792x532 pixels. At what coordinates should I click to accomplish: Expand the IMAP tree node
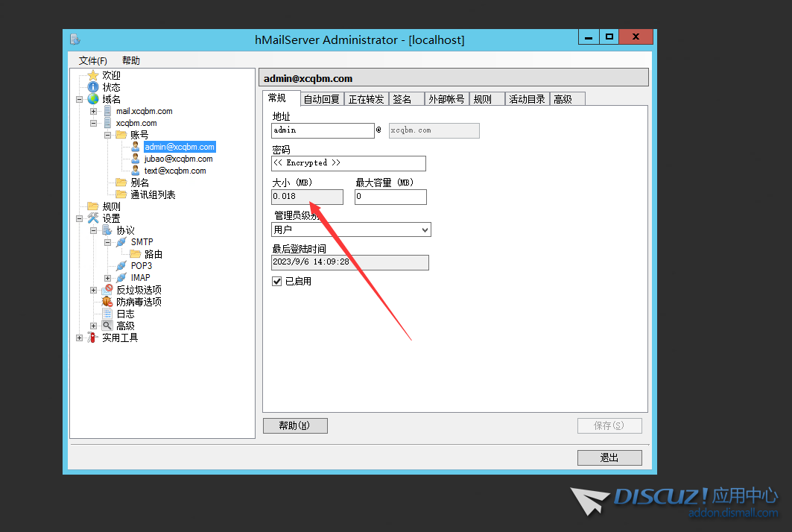click(108, 278)
